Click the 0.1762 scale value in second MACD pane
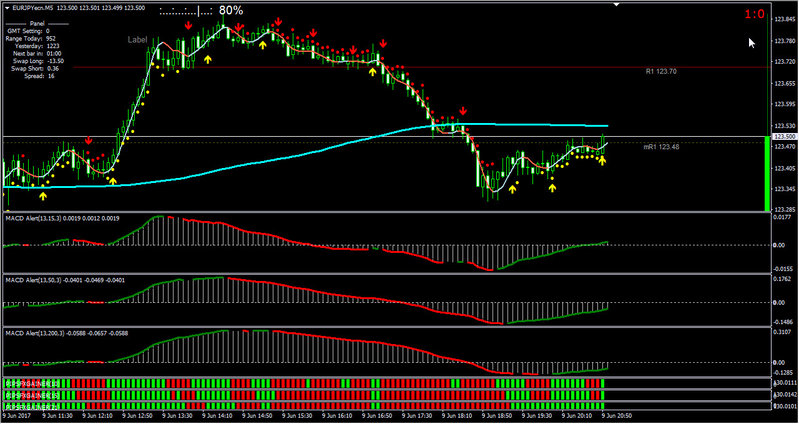 (x=783, y=279)
